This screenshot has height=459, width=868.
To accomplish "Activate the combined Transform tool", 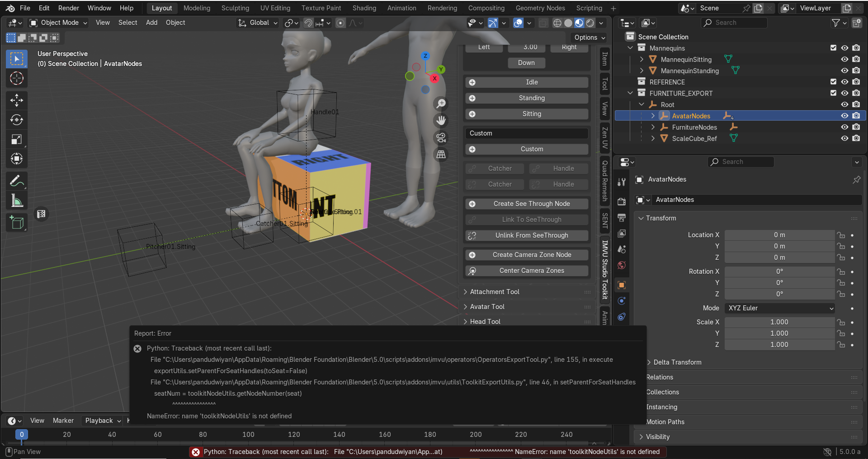I will point(17,159).
